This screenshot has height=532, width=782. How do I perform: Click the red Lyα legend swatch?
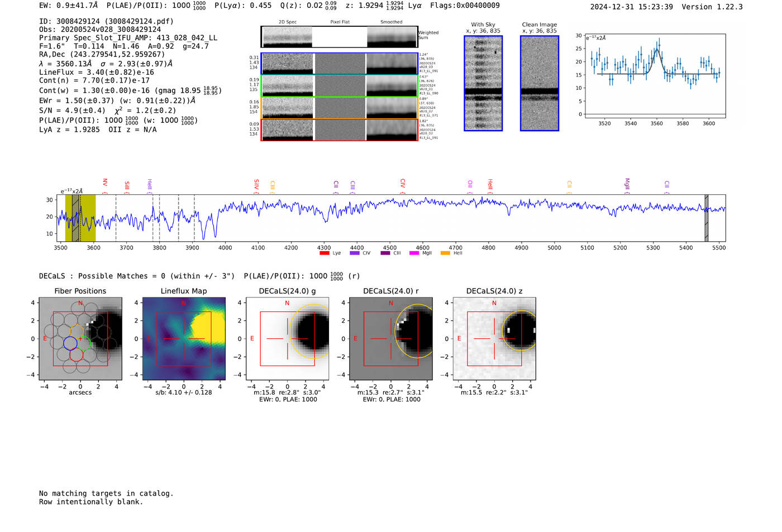coord(324,253)
